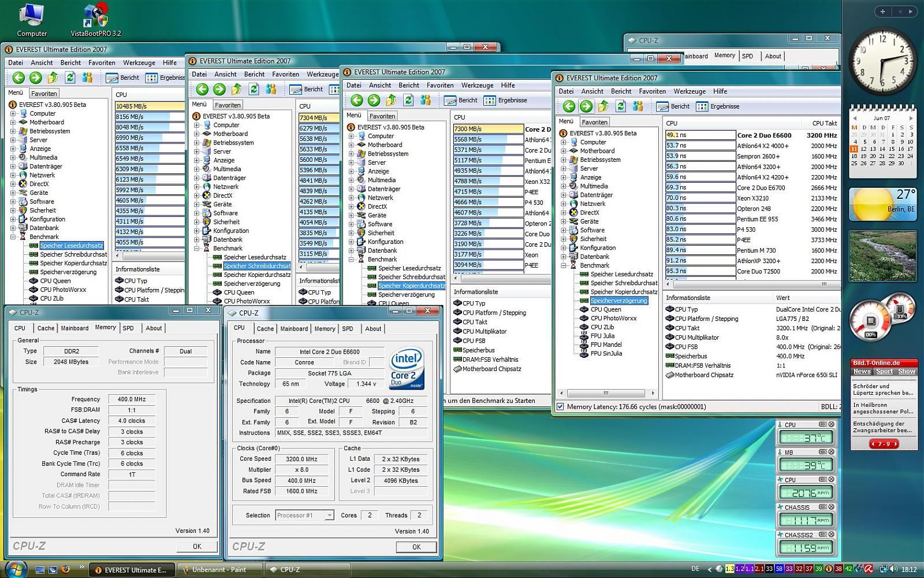The width and height of the screenshot is (924, 578).
Task: Click the Core 2 Duo E6600 49.1 ns result row
Action: tap(751, 135)
